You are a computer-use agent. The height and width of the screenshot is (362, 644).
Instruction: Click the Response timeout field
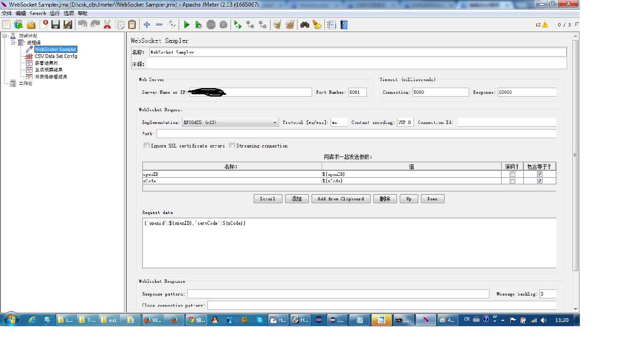[x=527, y=92]
